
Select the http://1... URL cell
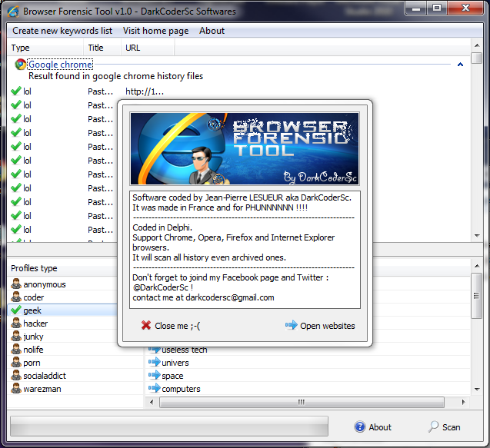(x=145, y=91)
